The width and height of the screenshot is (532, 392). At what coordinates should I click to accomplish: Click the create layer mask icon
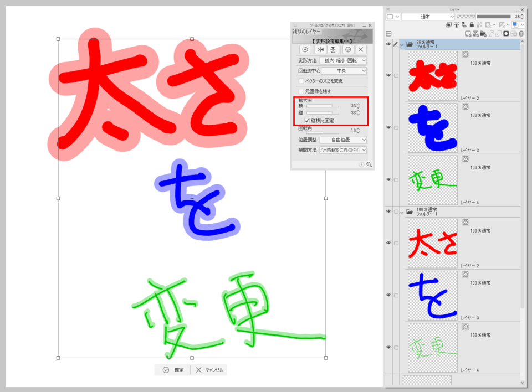tap(507, 34)
